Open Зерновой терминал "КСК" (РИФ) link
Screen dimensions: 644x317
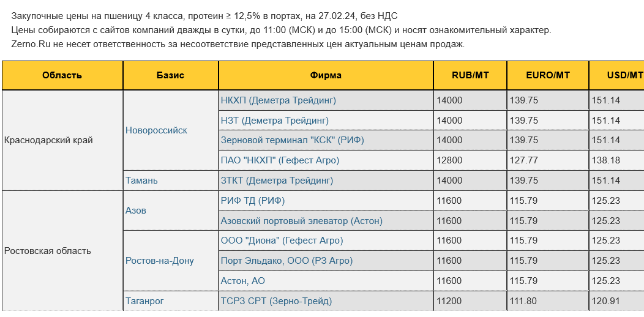click(292, 140)
